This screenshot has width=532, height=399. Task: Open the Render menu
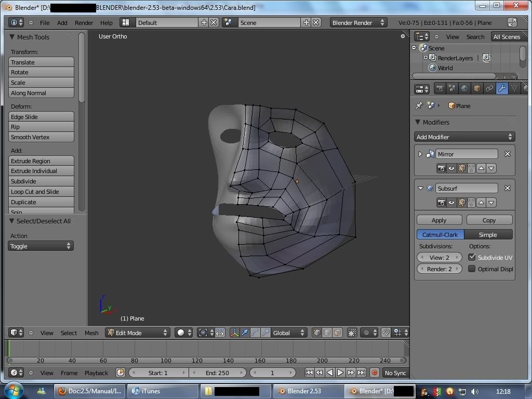[x=84, y=23]
